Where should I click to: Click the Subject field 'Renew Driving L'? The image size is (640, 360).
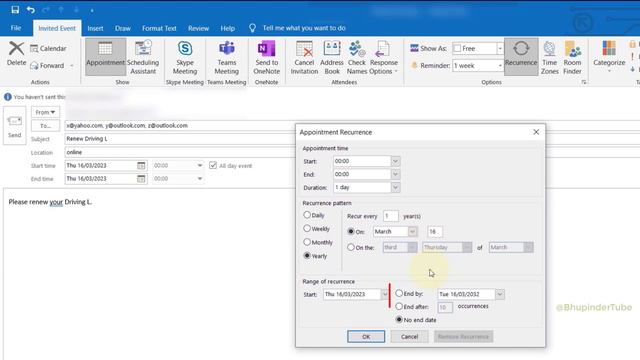[180, 139]
